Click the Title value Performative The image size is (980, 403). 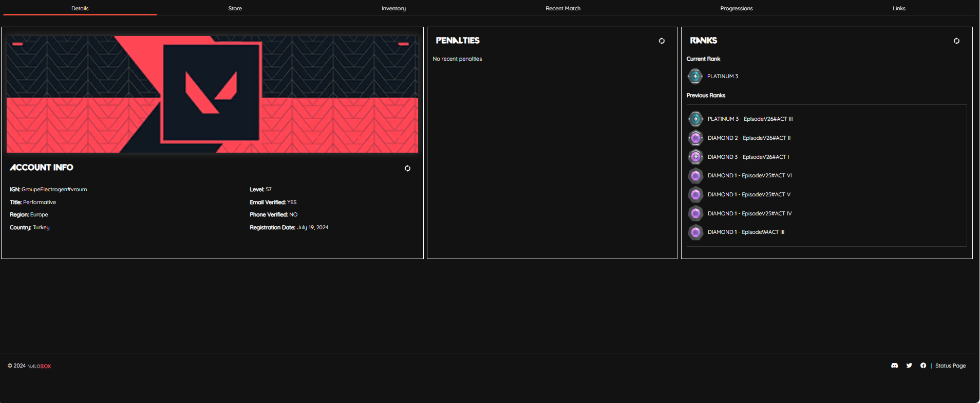pos(40,203)
